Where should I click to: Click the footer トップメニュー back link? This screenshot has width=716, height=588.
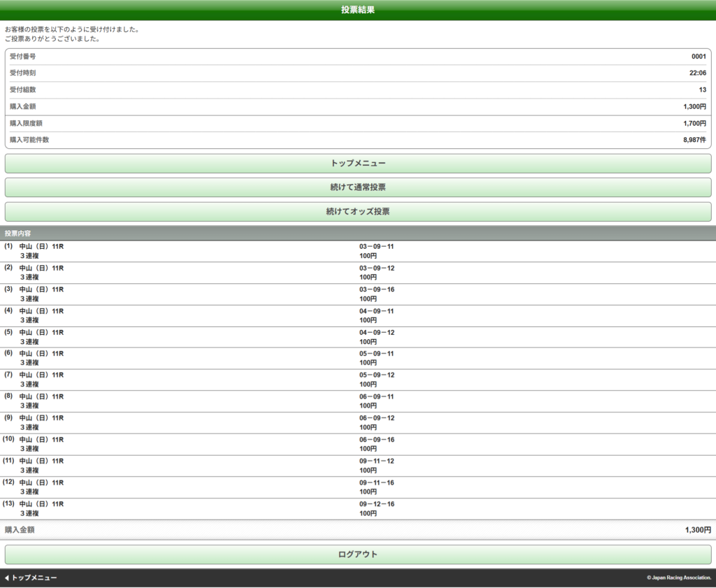click(x=34, y=578)
